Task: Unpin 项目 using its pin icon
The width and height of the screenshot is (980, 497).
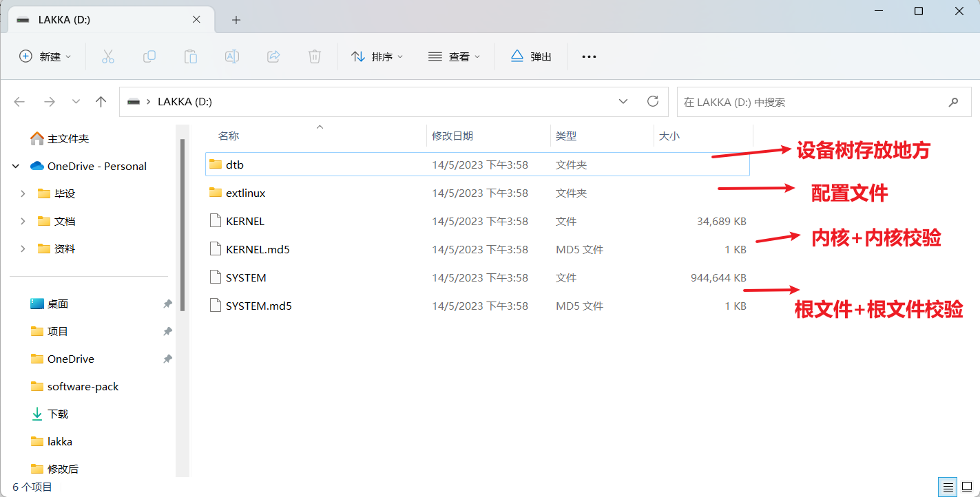Action: click(x=167, y=331)
